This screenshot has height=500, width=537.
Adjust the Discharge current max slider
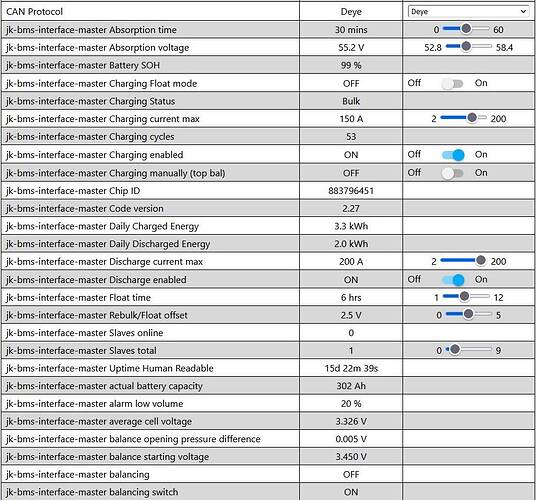(463, 261)
